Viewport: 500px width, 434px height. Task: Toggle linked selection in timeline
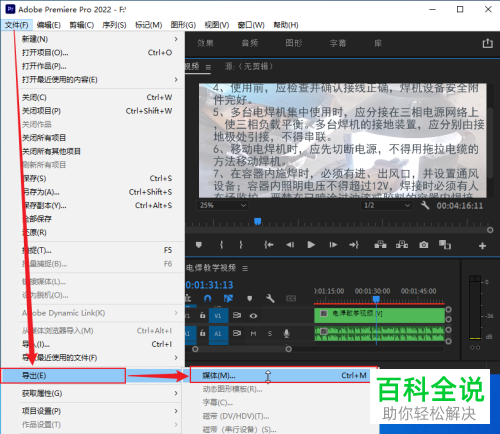[x=228, y=298]
